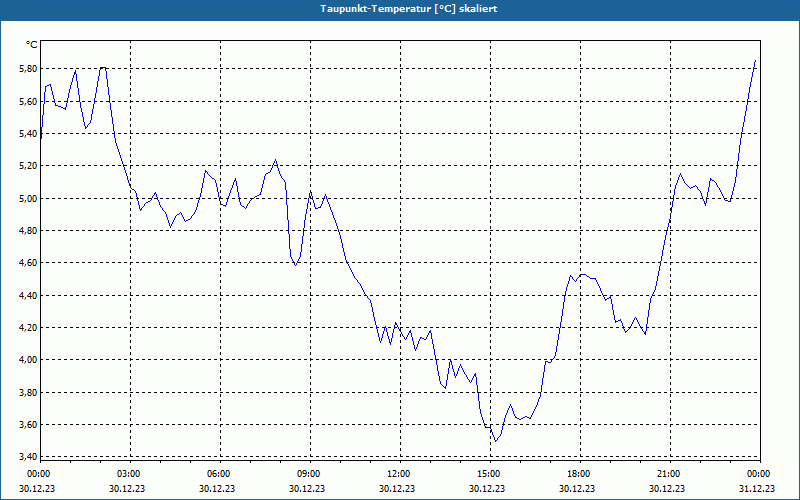Viewport: 800px width, 500px height.
Task: Select the 5,40 y-axis label
Action: [28, 134]
